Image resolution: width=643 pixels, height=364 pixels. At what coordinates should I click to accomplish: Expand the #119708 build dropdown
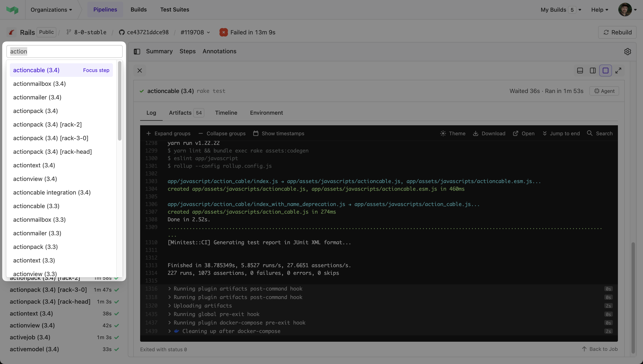195,32
